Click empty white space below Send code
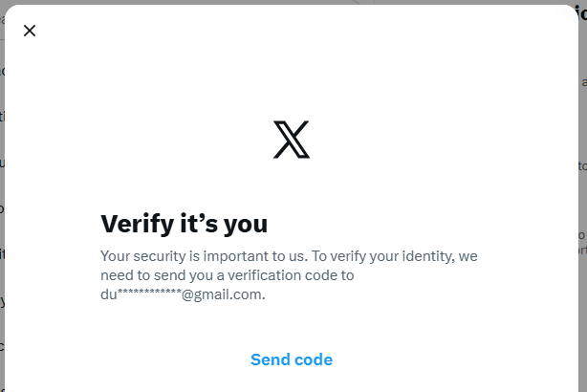 tap(292, 382)
